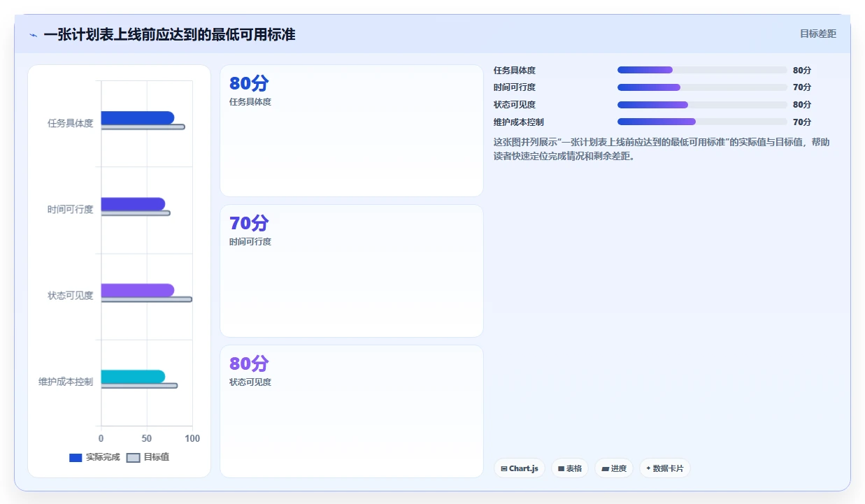Click the cyan 维护成本控制 actual bar in chart

(133, 377)
